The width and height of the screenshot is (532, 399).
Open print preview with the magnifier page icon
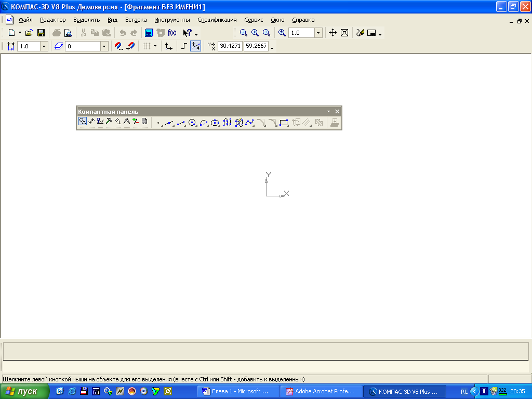(68, 33)
